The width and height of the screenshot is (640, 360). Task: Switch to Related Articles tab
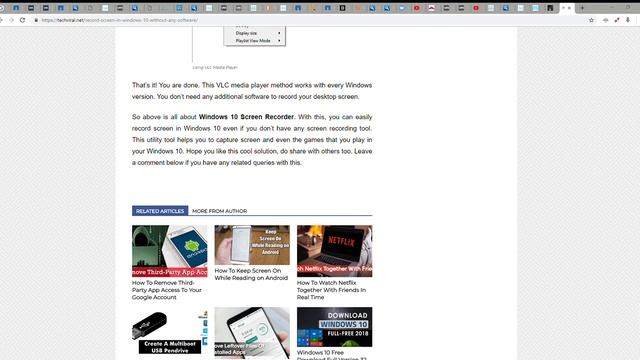pyautogui.click(x=160, y=211)
